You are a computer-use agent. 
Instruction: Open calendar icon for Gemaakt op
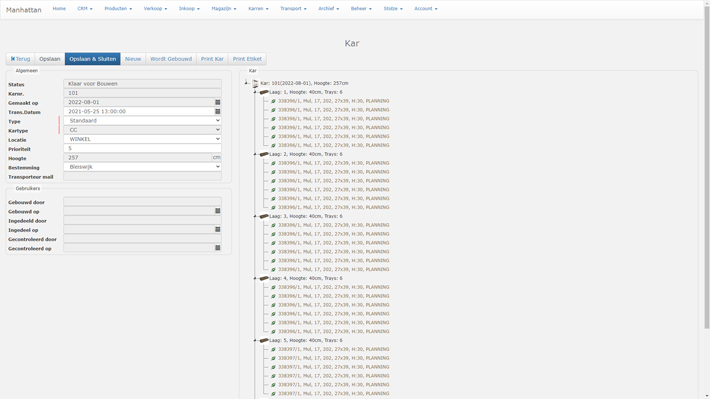pos(217,102)
